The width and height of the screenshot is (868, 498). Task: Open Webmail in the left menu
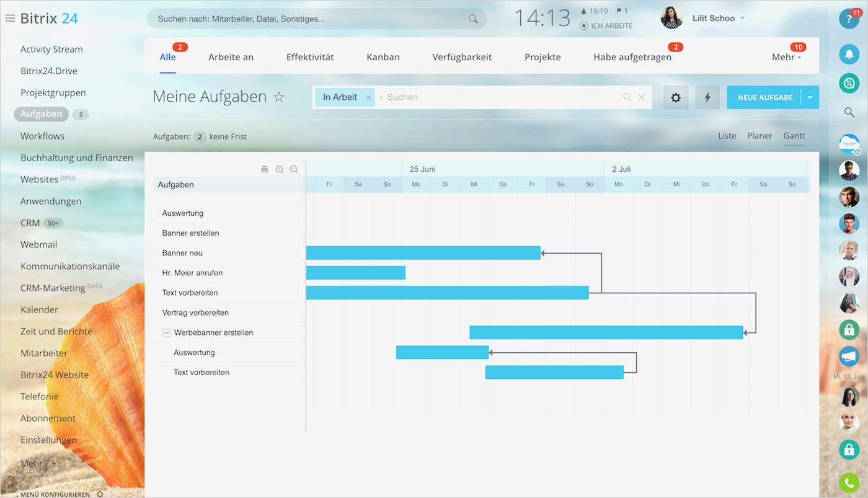(x=39, y=244)
